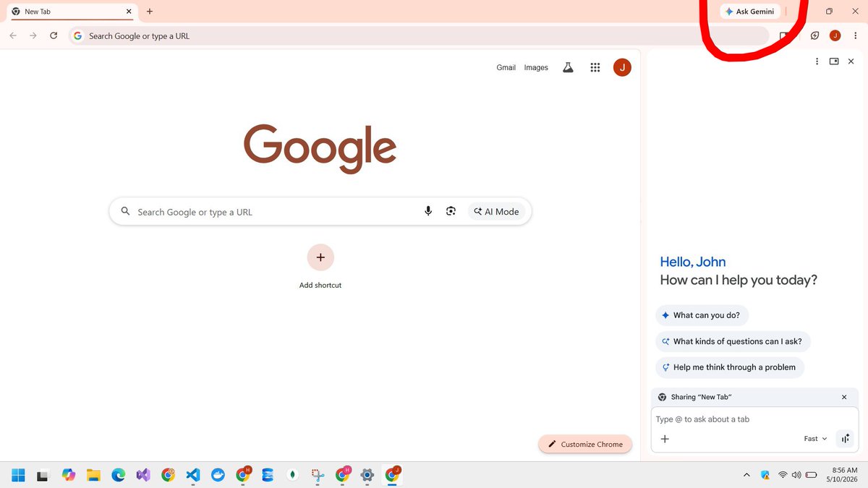868x488 pixels.
Task: Go forward with the forward arrow
Action: pyautogui.click(x=33, y=35)
